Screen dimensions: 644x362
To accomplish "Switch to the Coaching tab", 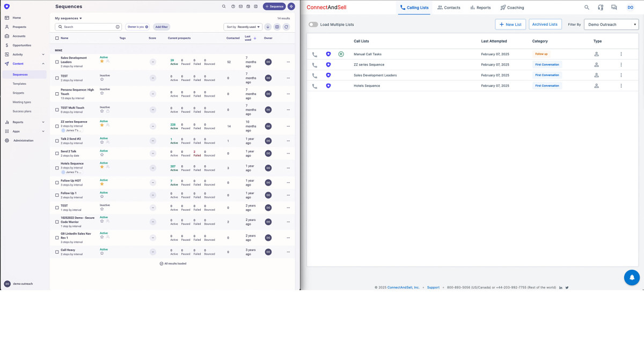I will point(512,8).
